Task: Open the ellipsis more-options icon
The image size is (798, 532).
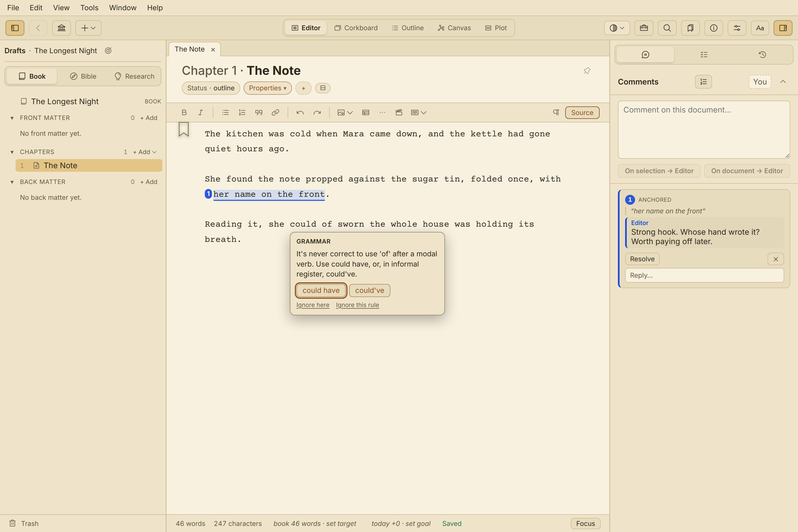Action: click(x=382, y=113)
